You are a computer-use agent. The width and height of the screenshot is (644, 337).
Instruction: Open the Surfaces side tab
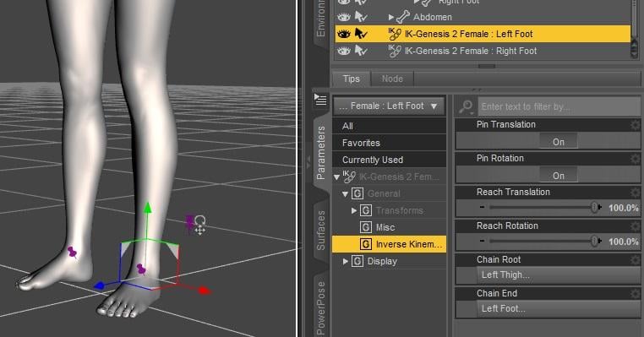tap(321, 231)
